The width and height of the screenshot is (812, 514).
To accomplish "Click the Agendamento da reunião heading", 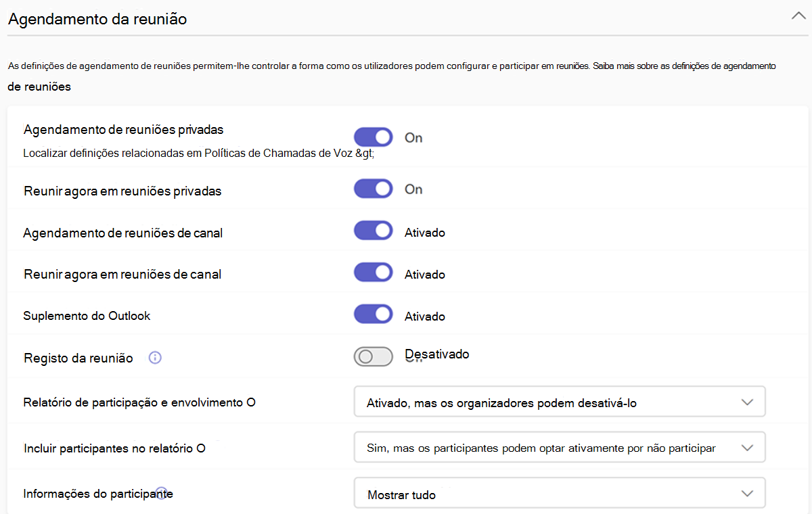I will tap(97, 19).
